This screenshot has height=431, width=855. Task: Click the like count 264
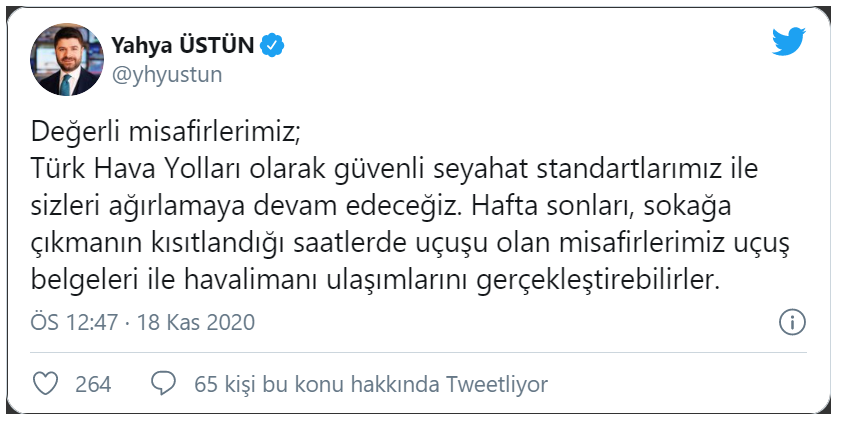(93, 384)
